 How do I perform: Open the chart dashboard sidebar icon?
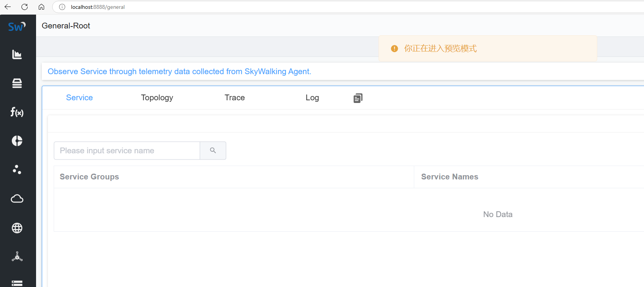click(17, 55)
